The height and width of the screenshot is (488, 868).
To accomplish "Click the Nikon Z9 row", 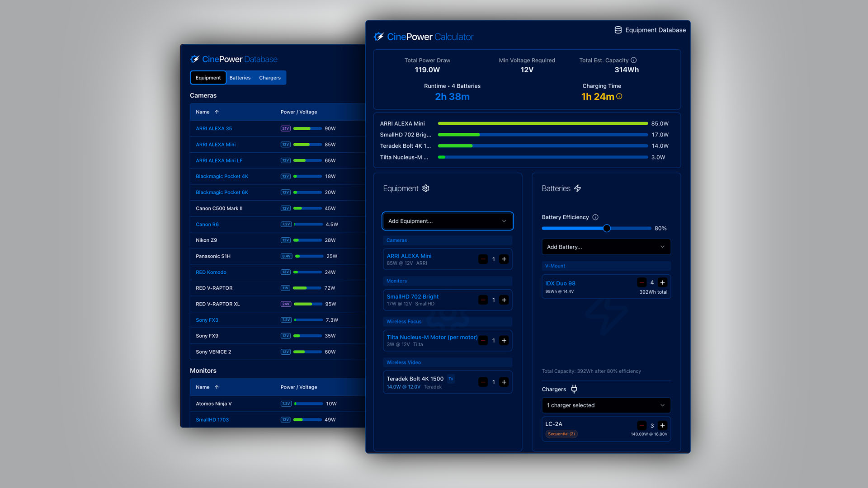I will 278,240.
